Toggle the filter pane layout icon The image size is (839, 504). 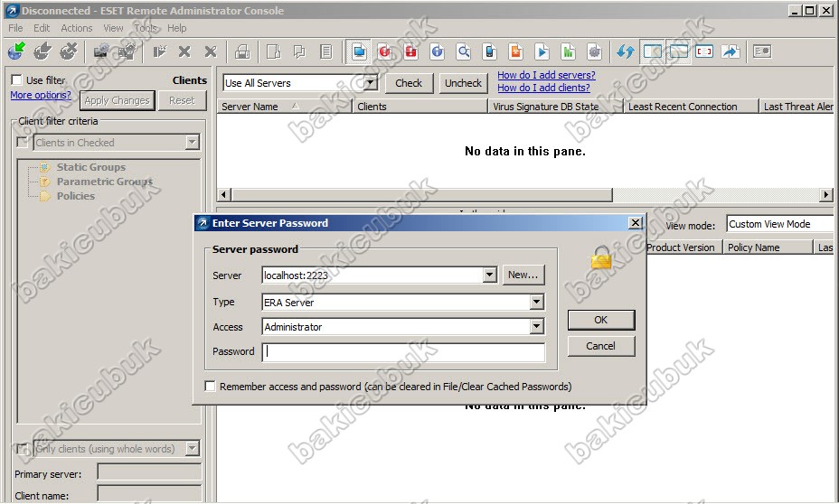click(x=652, y=51)
